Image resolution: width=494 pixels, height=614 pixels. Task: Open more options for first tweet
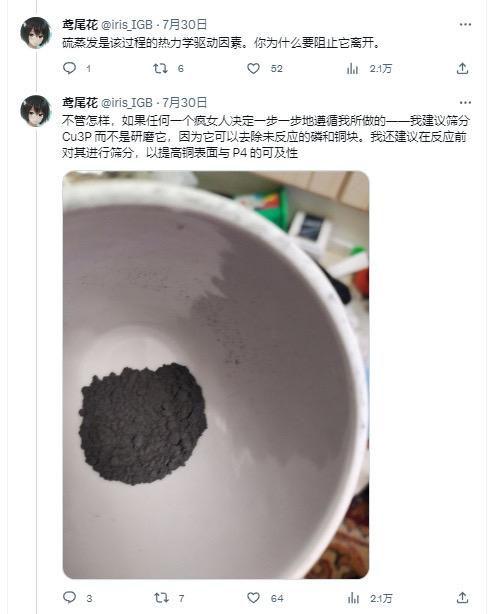coord(465,25)
